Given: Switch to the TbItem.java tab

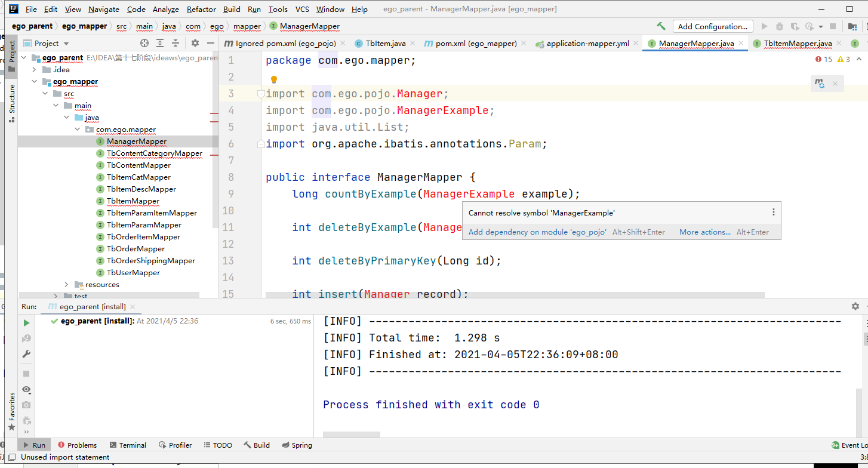Looking at the screenshot, I should pos(386,44).
